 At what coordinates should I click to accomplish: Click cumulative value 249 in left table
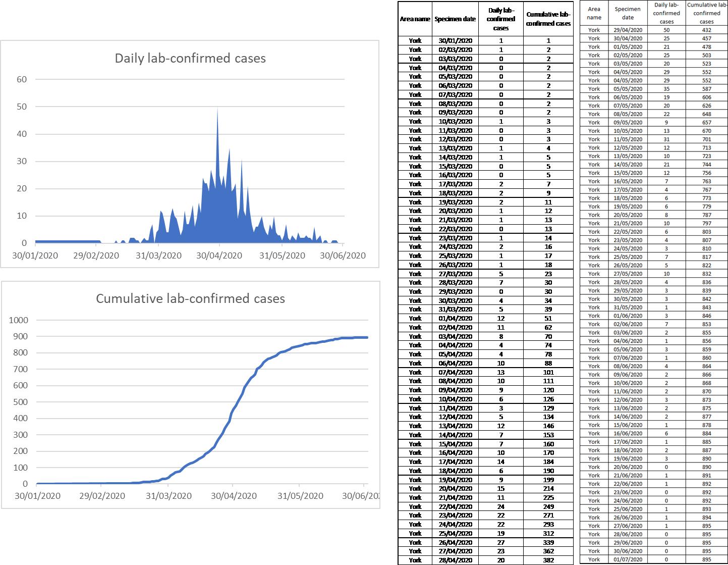(x=548, y=506)
